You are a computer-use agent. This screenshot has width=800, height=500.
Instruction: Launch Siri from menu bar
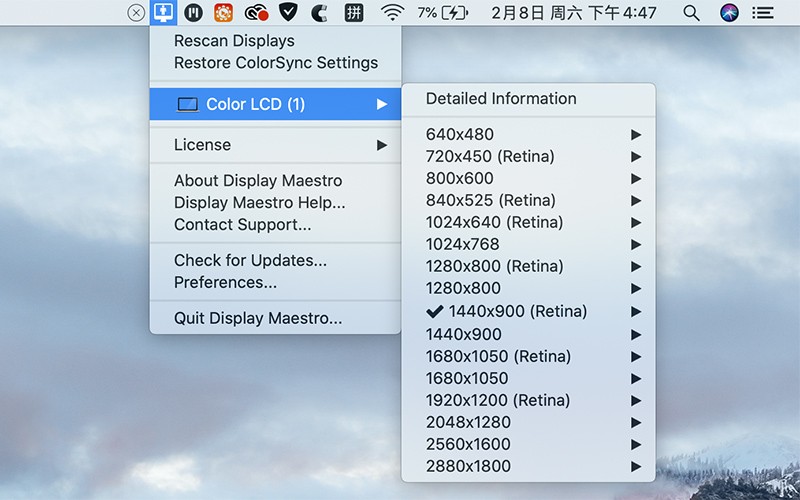[x=730, y=13]
